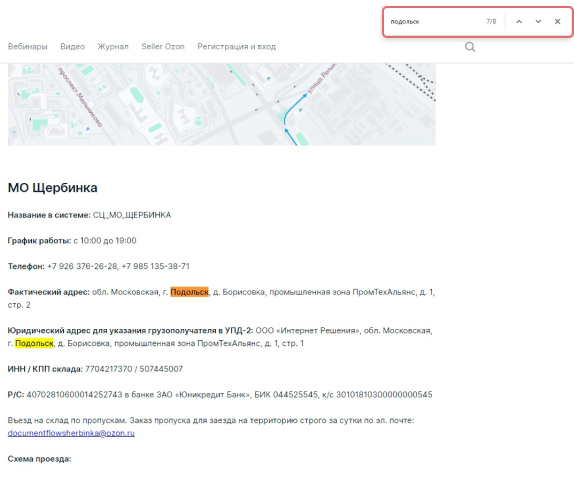Click the yellow highlighted Подольск match

34,343
